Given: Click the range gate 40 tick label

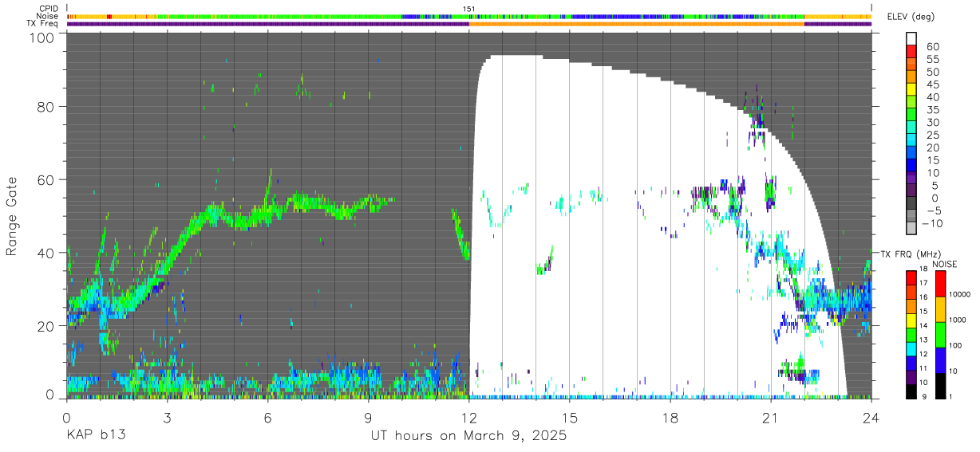Looking at the screenshot, I should click(46, 253).
